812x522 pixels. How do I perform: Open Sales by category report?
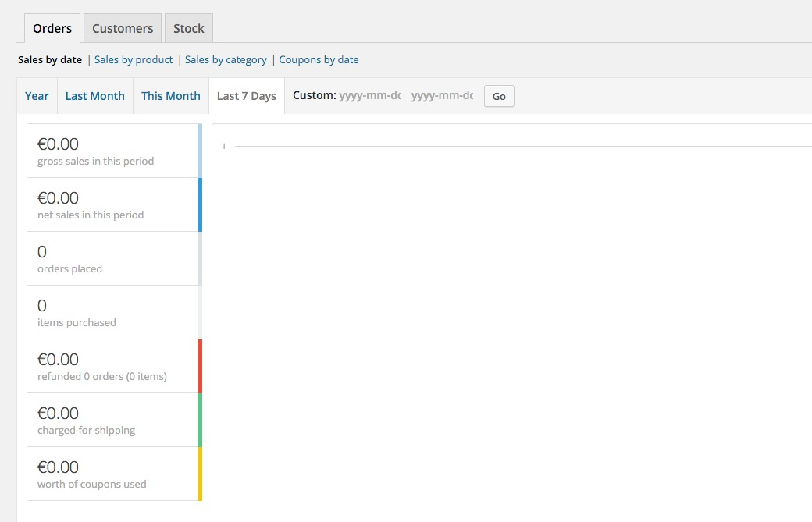point(226,59)
